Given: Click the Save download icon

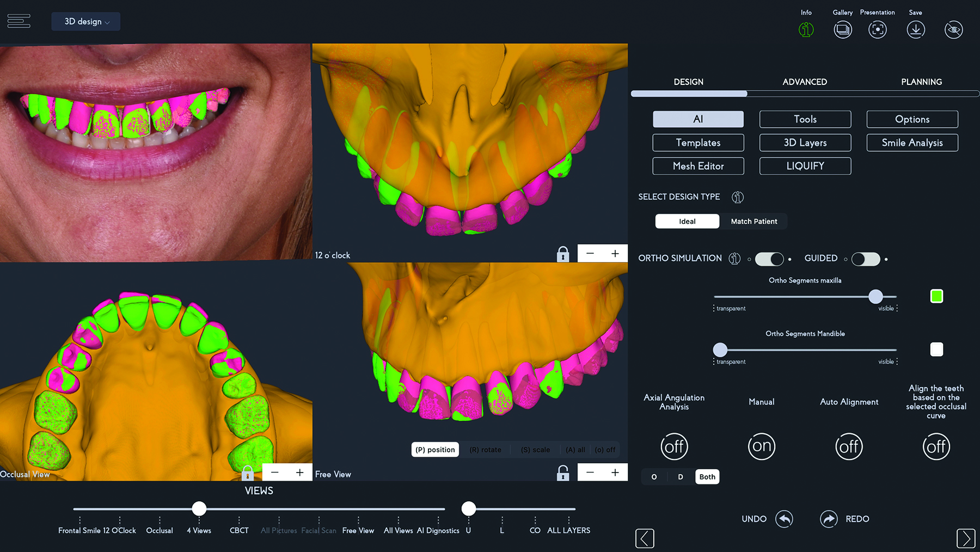Looking at the screenshot, I should tap(915, 29).
